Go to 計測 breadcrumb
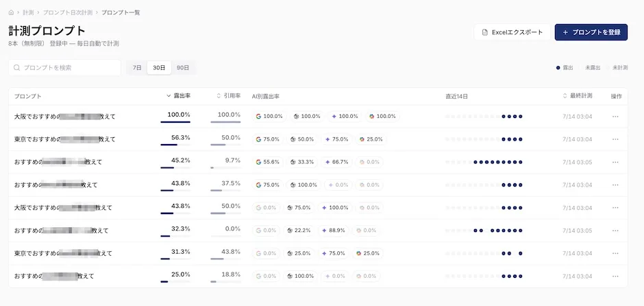644x306 pixels. 28,12
